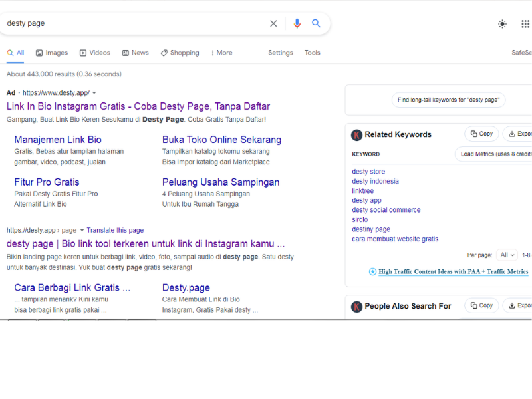Image resolution: width=532 pixels, height=399 pixels.
Task: Click the ad URL https://www.desty.app/
Action: [x=56, y=93]
